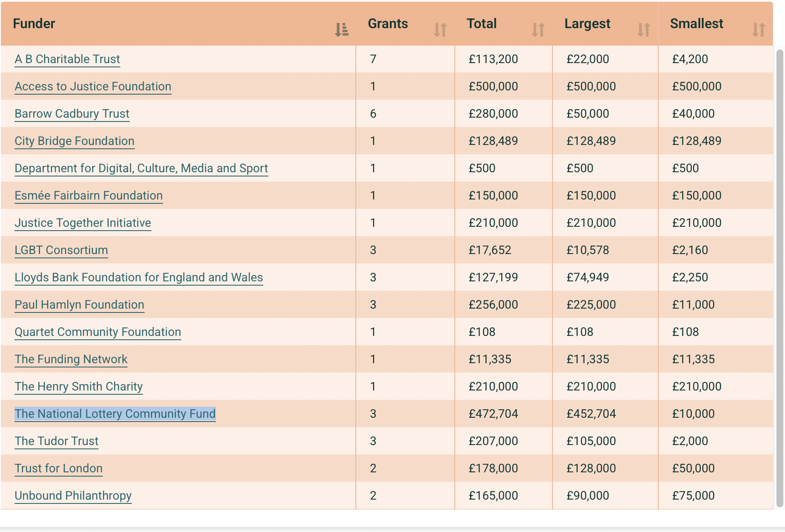Image resolution: width=785 pixels, height=532 pixels.
Task: Click the Smallest column header label
Action: coord(697,23)
